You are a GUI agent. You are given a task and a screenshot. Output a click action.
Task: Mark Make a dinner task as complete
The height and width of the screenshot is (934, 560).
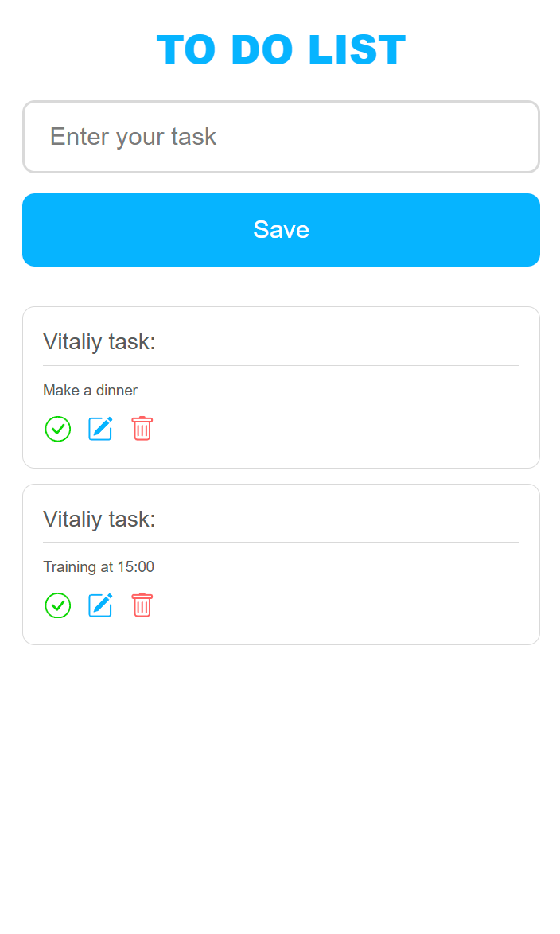coord(58,429)
